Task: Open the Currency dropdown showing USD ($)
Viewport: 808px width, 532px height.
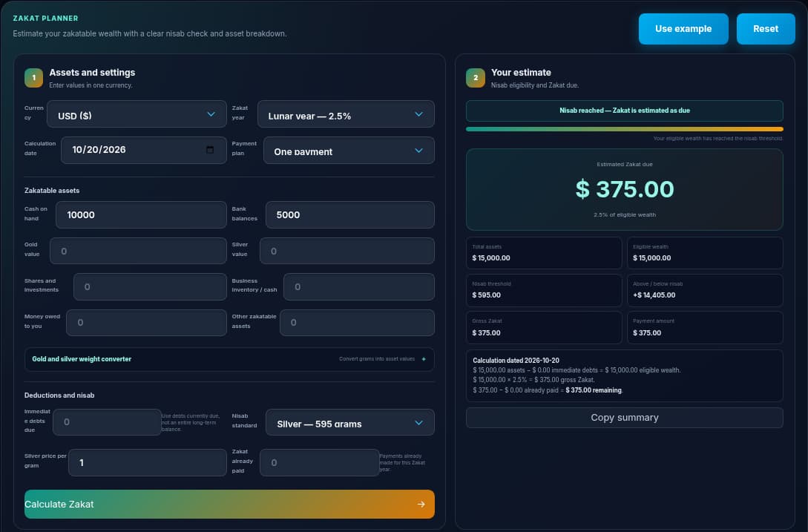Action: tap(137, 114)
